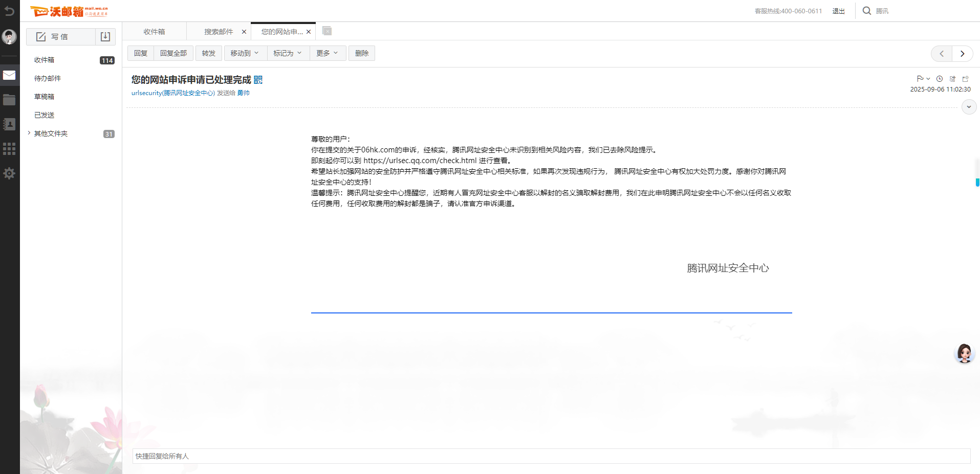Click the flag icon's small dropdown arrow
The image size is (980, 474).
point(928,79)
